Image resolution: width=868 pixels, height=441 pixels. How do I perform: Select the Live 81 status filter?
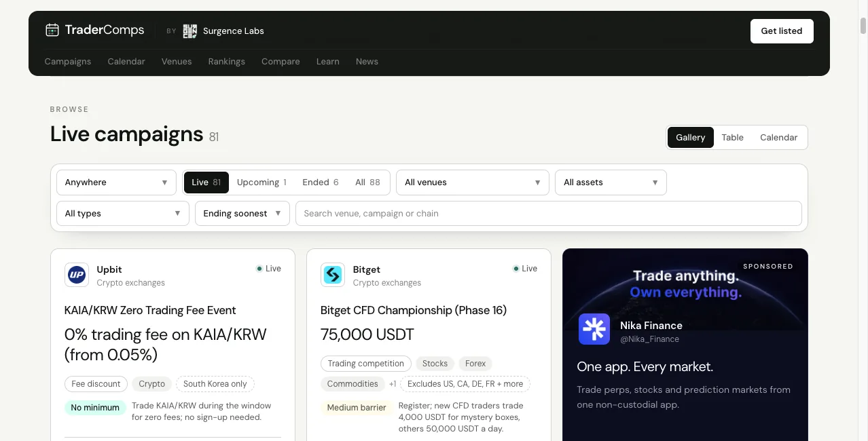coord(206,183)
